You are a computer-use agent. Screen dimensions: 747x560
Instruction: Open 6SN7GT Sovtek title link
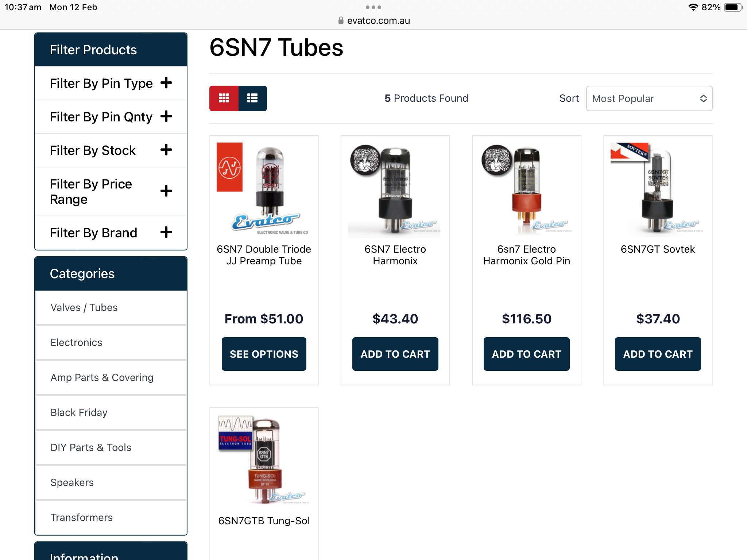[x=658, y=249]
